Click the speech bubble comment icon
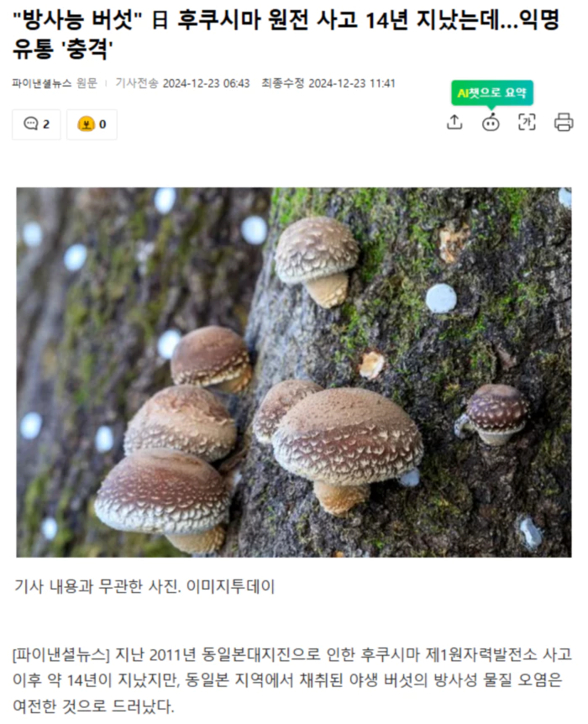 point(31,123)
